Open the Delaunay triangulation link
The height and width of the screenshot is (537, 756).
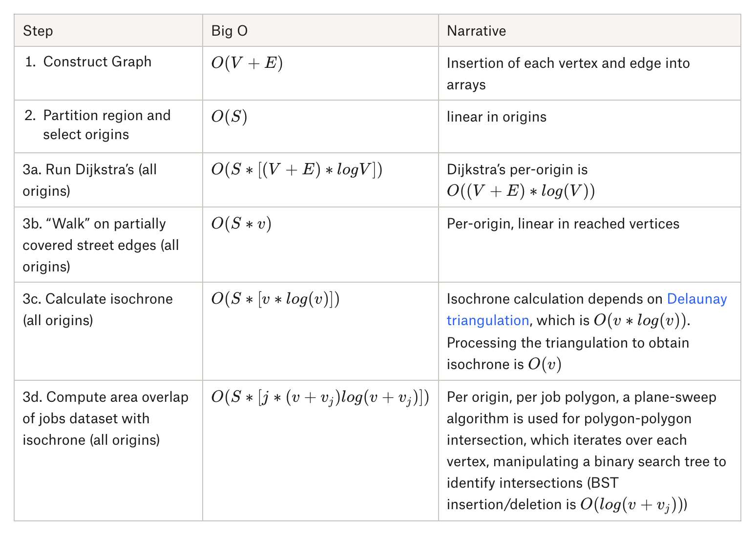[696, 299]
